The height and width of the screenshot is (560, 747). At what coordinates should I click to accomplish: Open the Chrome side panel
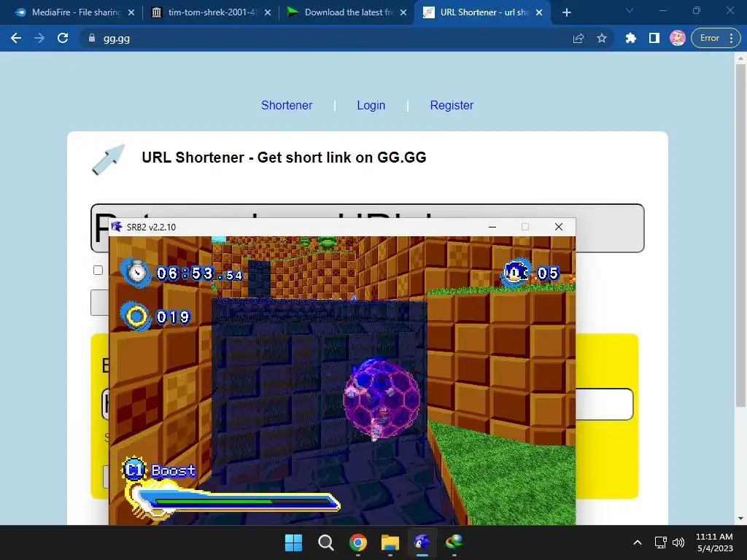pyautogui.click(x=654, y=38)
